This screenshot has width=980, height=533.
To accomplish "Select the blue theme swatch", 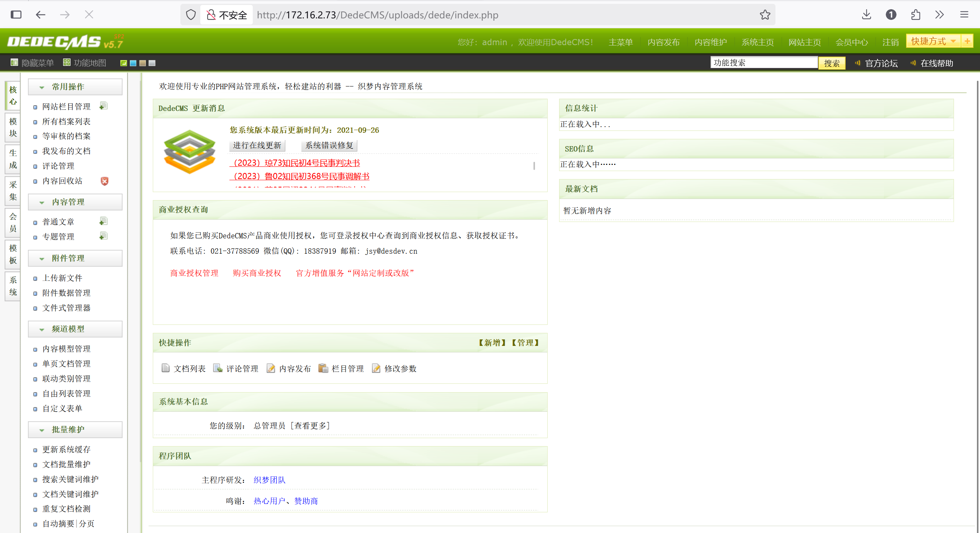I will coord(133,63).
